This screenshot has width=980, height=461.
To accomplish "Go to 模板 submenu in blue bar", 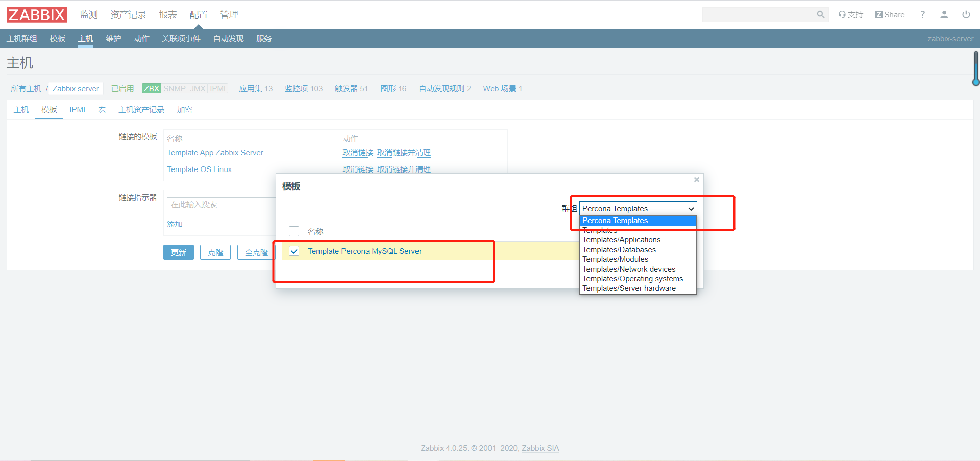I will (58, 39).
